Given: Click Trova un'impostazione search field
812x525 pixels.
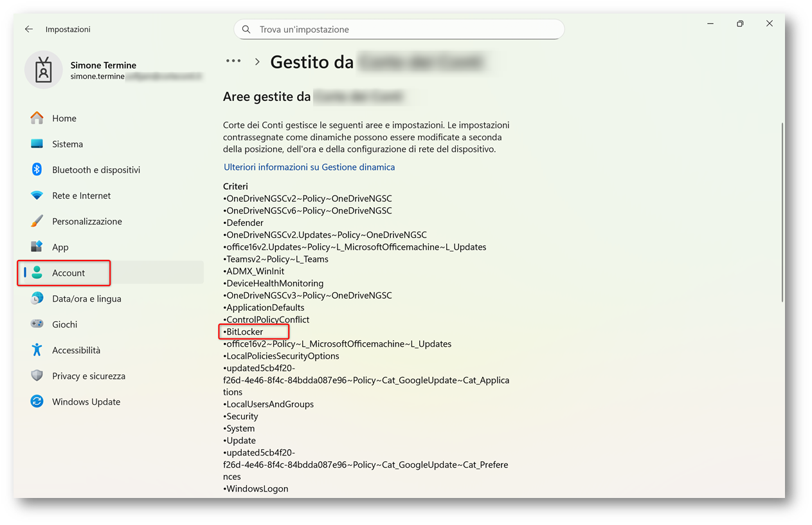Looking at the screenshot, I should 399,30.
